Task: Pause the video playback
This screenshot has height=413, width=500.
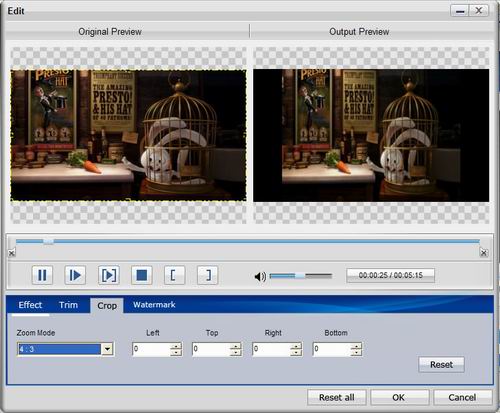Action: (x=42, y=275)
